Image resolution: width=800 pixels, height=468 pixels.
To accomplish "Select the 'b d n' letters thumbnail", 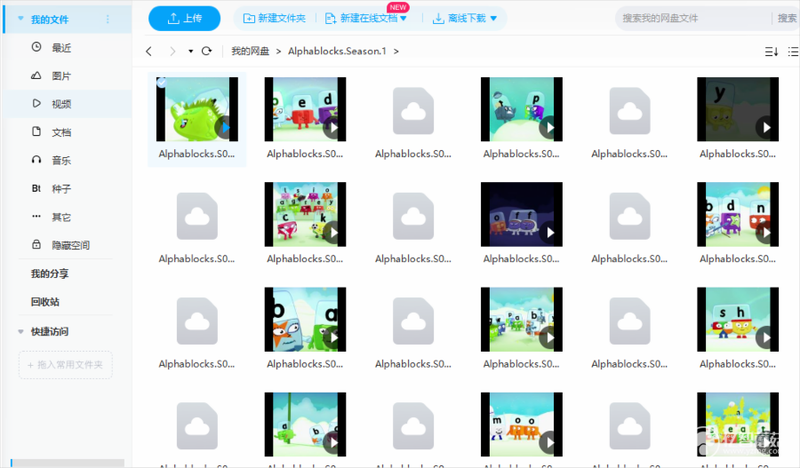I will [738, 214].
